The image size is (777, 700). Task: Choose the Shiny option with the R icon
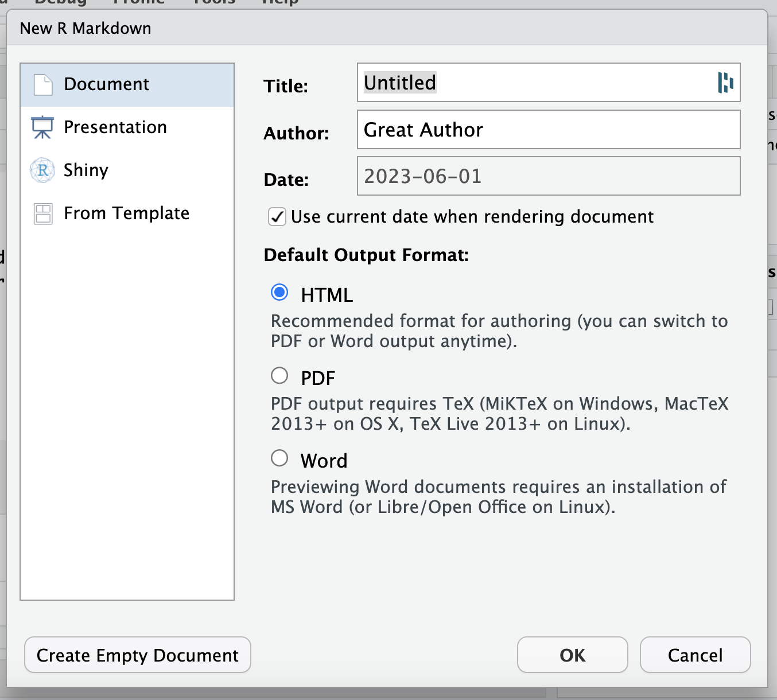click(x=42, y=170)
